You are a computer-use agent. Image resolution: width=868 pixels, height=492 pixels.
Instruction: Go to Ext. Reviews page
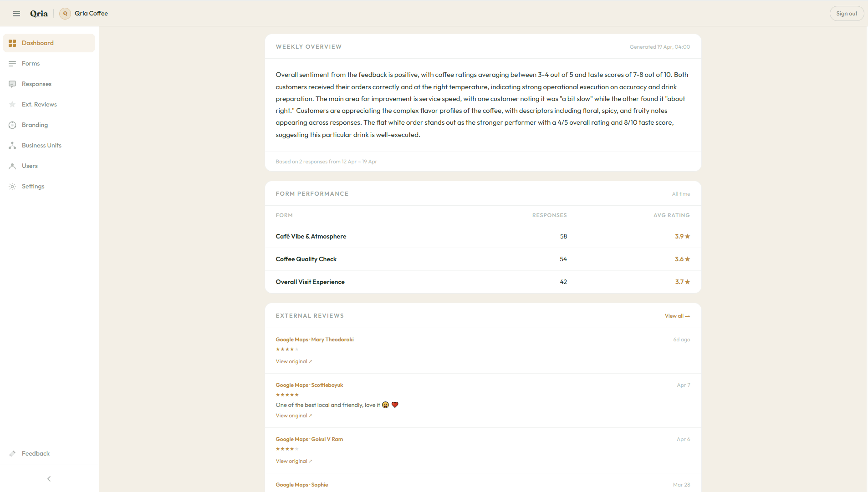tap(49, 105)
